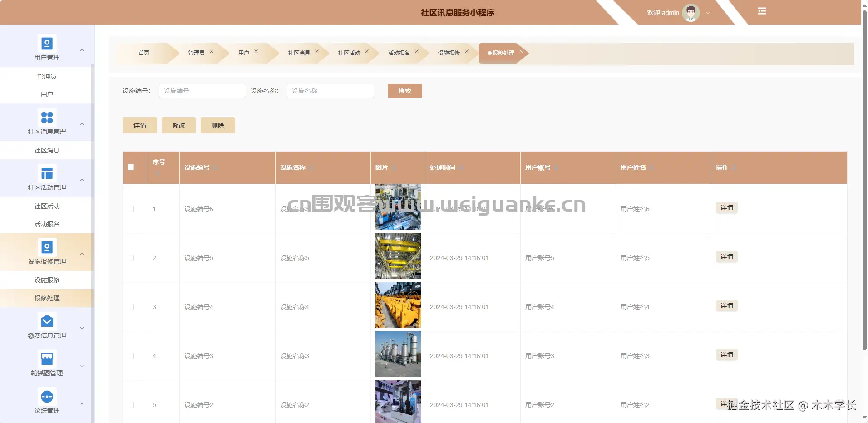Check the row 4 checkbox for 设施编号3
868x423 pixels.
(x=131, y=356)
